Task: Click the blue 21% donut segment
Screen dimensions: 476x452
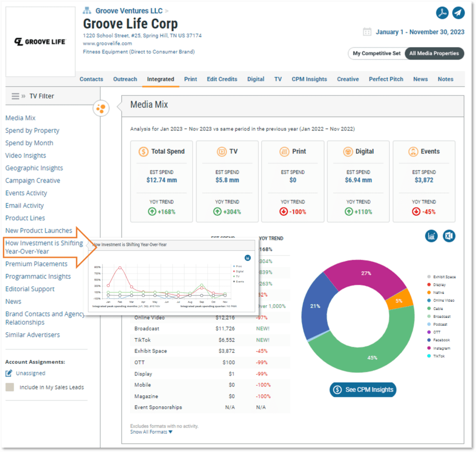Action: click(316, 307)
